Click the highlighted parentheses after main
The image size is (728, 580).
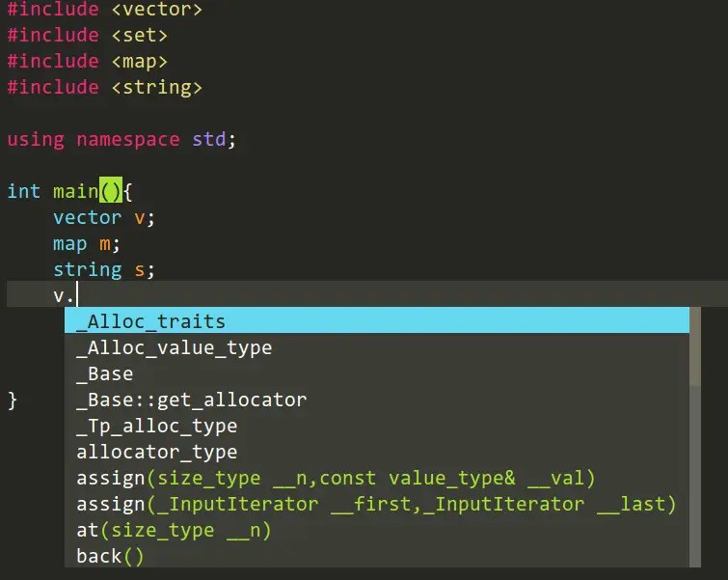[x=111, y=190]
